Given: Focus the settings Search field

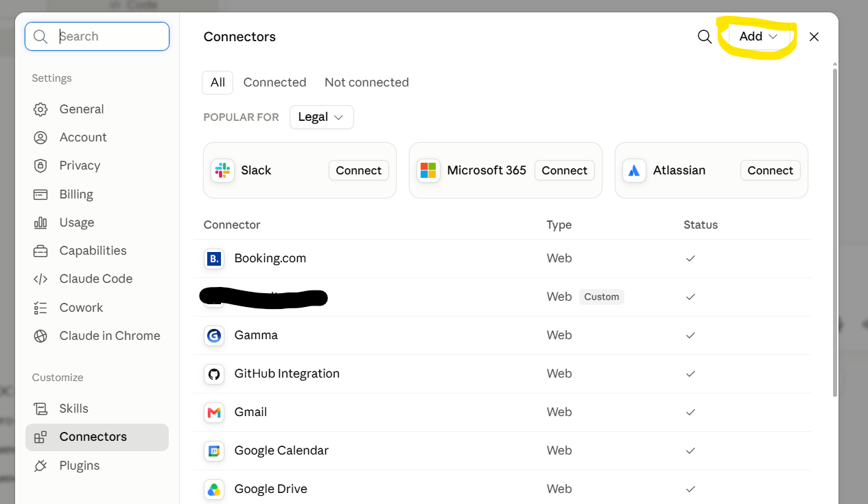Looking at the screenshot, I should click(97, 36).
